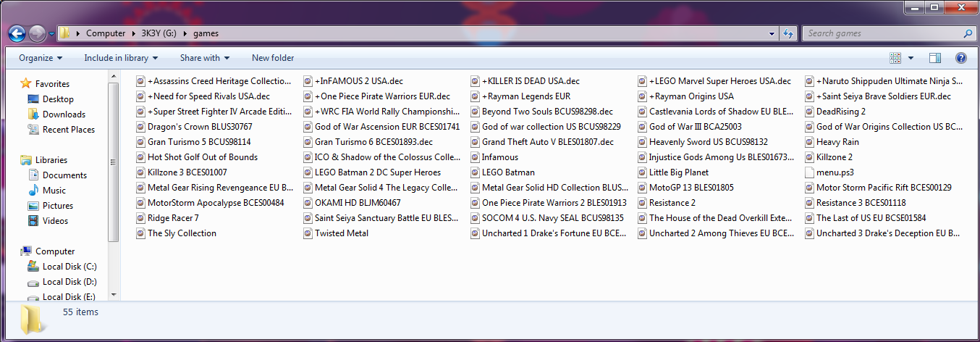Select the Little Big Planet file icon
This screenshot has width=980, height=342.
coord(642,172)
